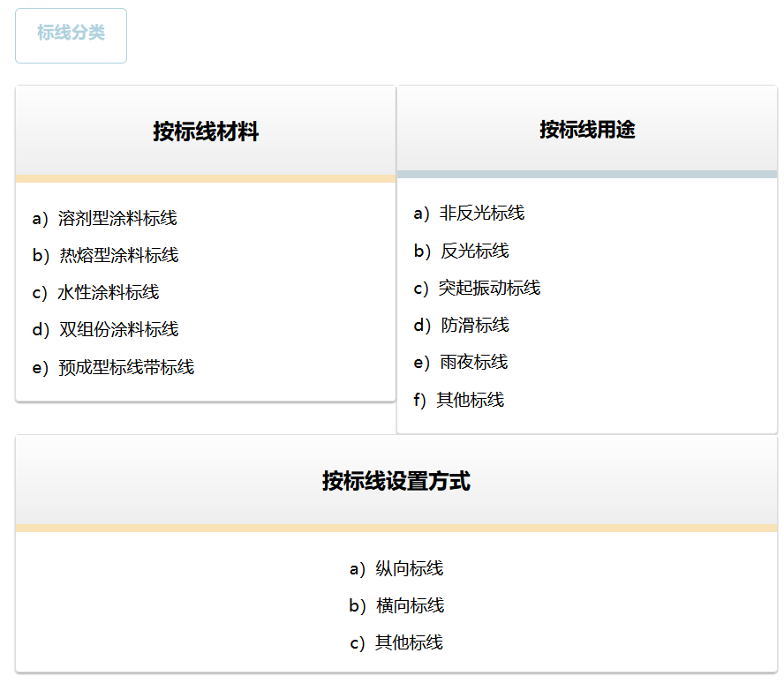Click the 按标线设置方式 section header
Image resolution: width=784 pixels, height=683 pixels.
[396, 481]
